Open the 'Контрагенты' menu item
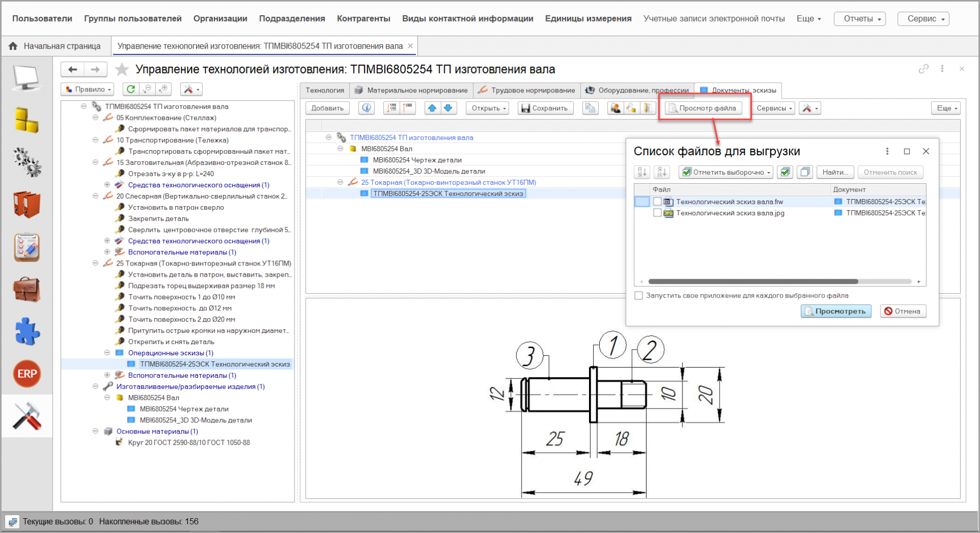 pos(363,18)
